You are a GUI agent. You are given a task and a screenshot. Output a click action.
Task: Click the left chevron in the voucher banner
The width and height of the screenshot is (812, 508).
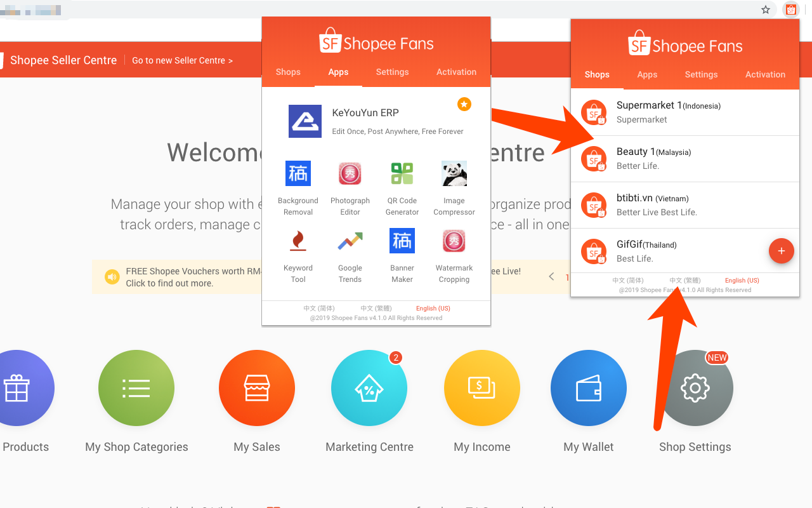551,277
